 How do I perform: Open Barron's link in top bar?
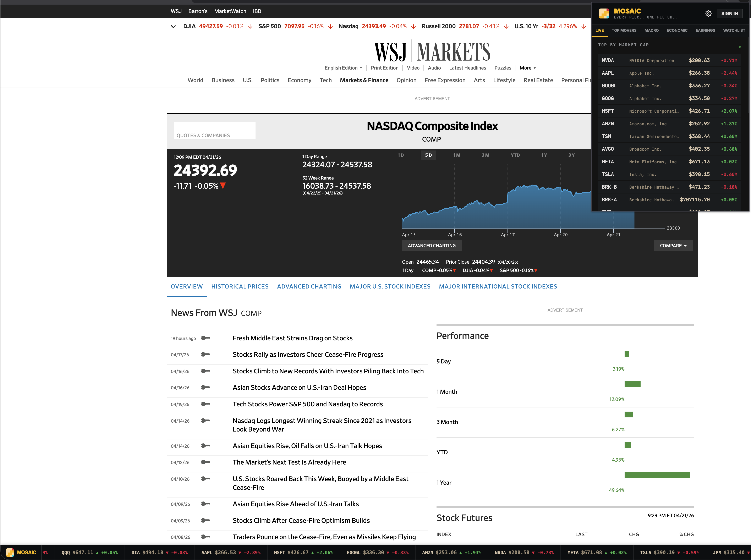click(x=198, y=11)
